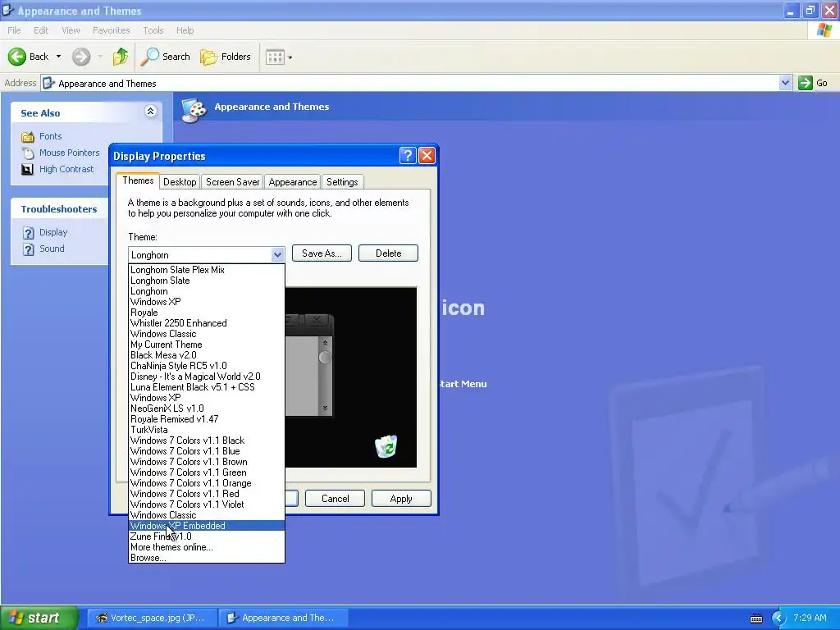
Task: Click the Recycle Bin icon in preview
Action: (386, 446)
